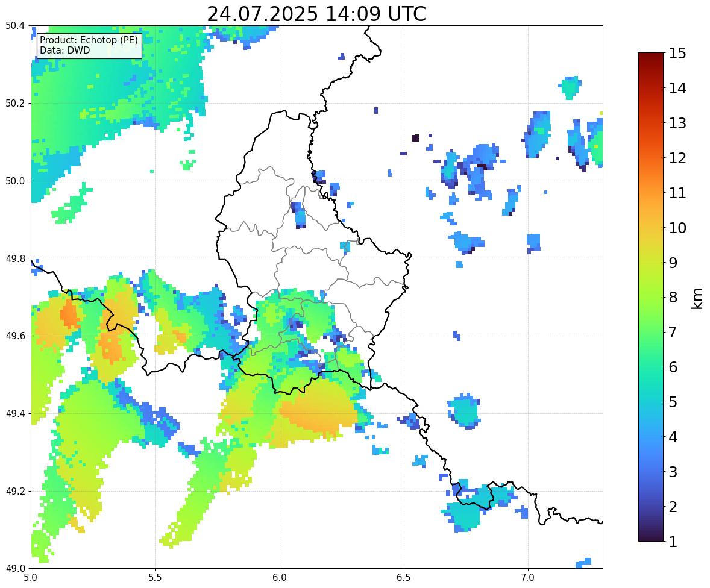The image size is (710, 588).
Task: Click colorbar tick label 9
Action: point(673,263)
